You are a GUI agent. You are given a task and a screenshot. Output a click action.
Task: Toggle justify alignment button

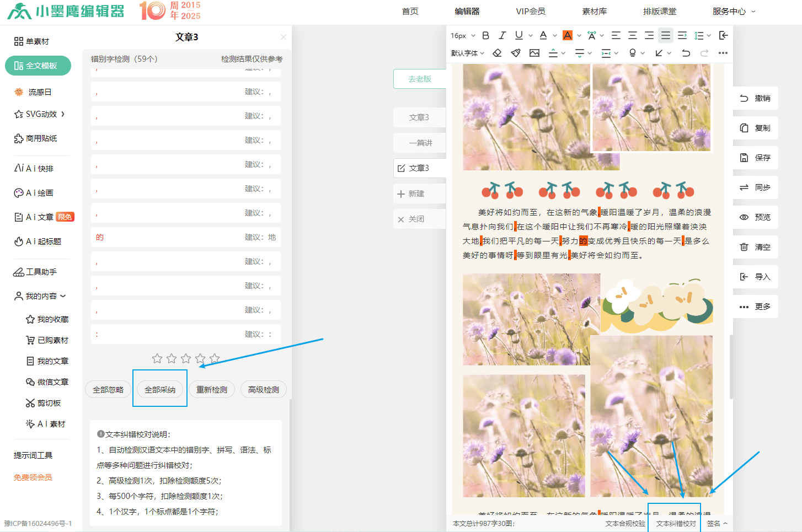[x=666, y=35]
